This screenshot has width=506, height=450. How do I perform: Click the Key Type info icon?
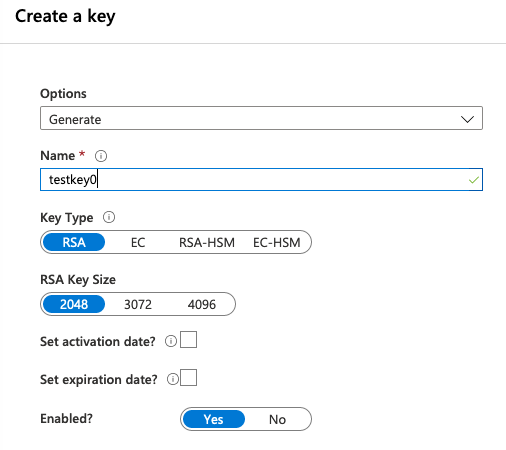pos(109,217)
